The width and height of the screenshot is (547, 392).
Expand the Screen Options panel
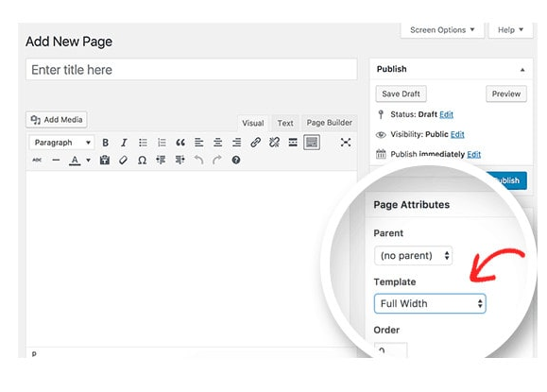(x=442, y=30)
